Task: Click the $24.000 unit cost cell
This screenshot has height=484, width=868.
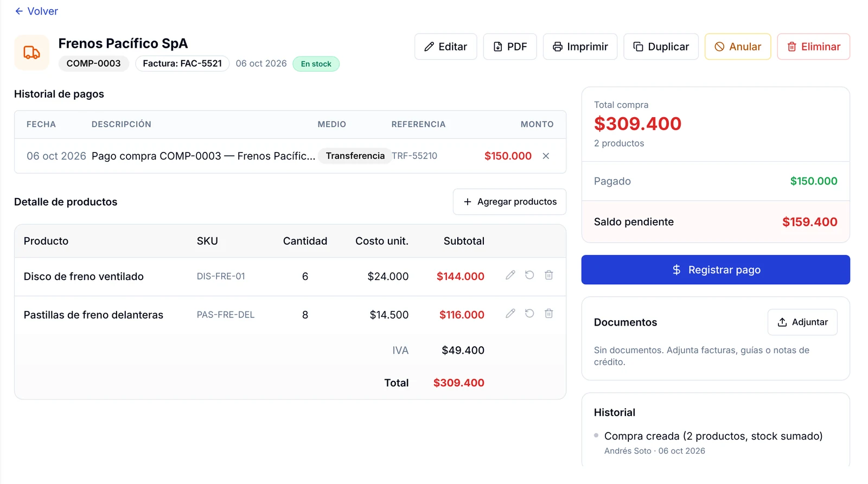Action: (x=388, y=277)
